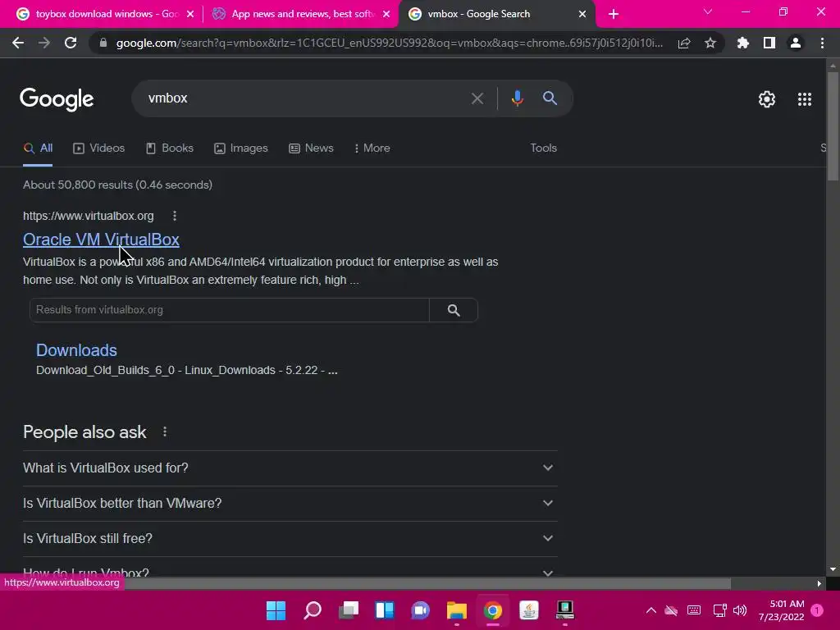Search within virtualbox.org results button
840x630 pixels.
454,310
